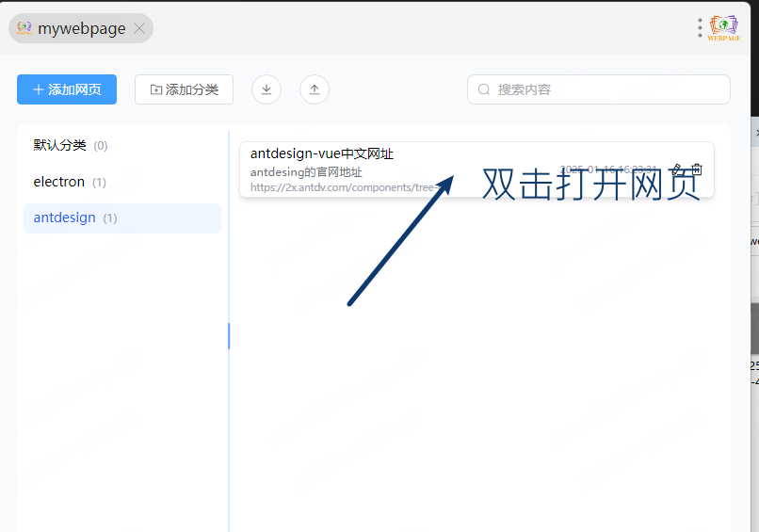Screen dimensions: 759x532
Task: Open the three-dot more menu
Action: pyautogui.click(x=700, y=28)
